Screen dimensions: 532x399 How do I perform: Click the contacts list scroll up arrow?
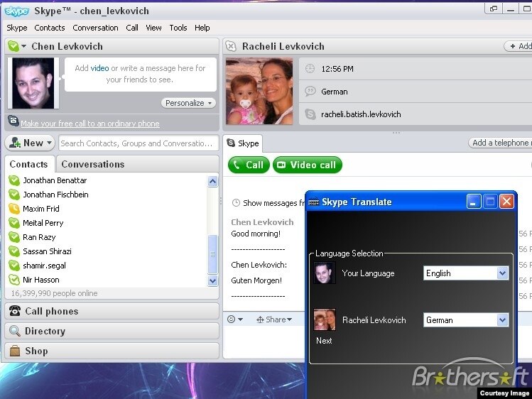tap(213, 182)
